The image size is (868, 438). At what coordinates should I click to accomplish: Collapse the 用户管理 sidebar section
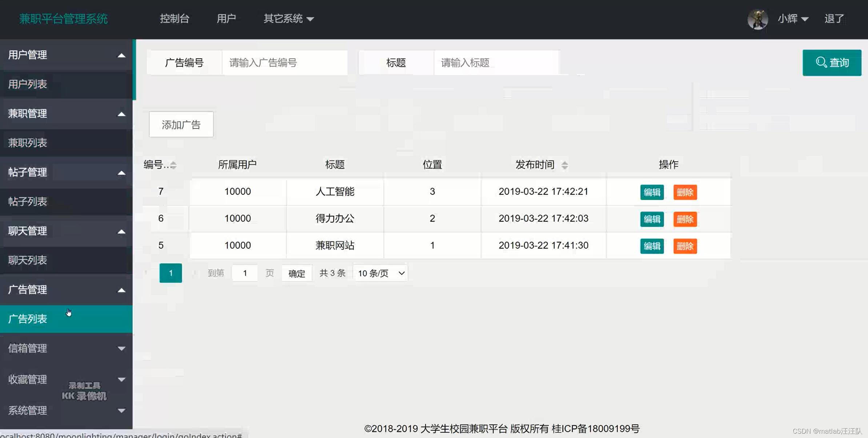click(66, 55)
